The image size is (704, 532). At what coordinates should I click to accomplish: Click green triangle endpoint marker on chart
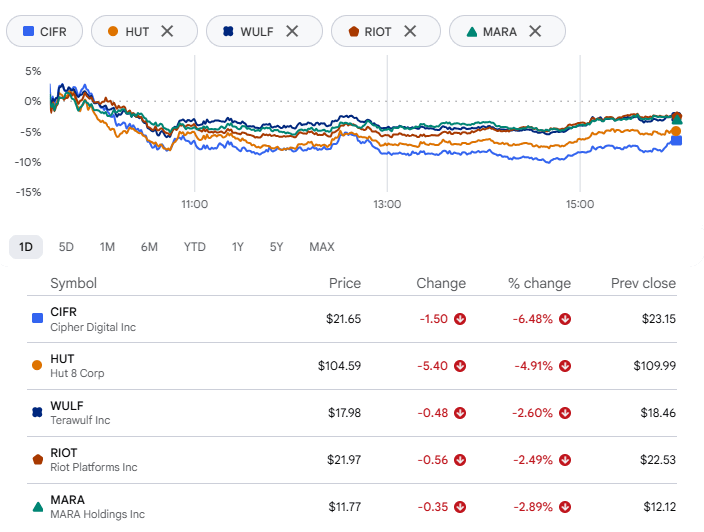[677, 119]
